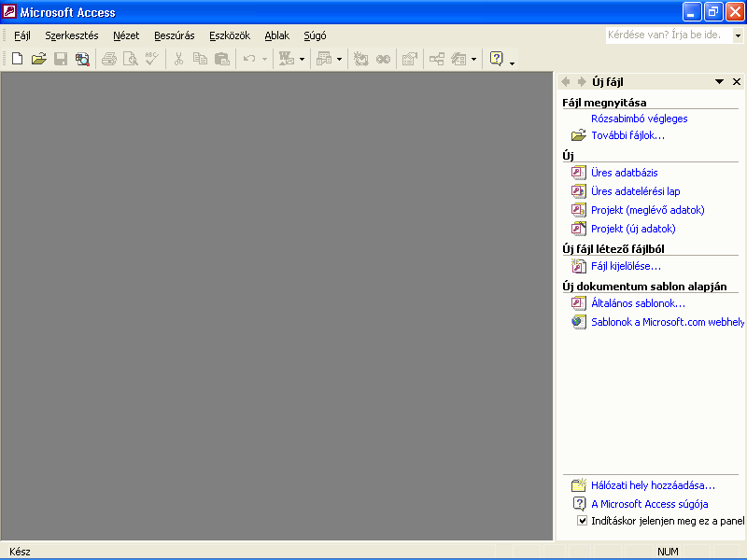Restore down the Microsoft Access window
Screen dimensions: 747x560
point(713,12)
